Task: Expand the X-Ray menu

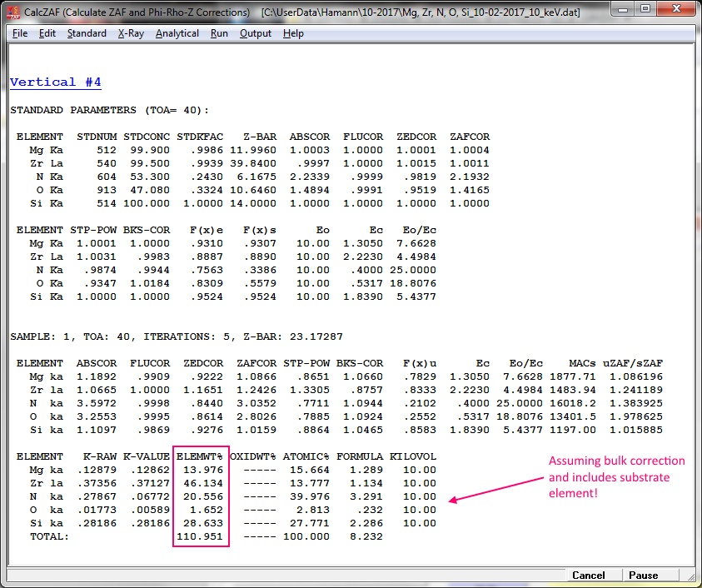Action: 131,33
